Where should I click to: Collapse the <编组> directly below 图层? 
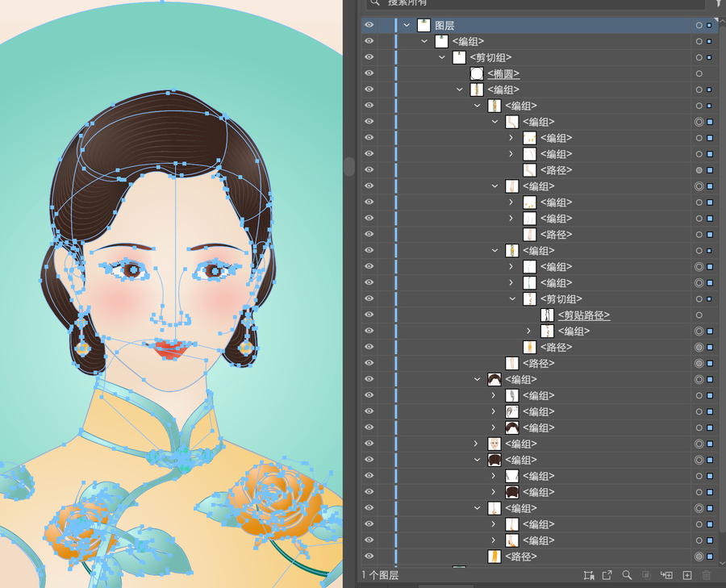point(424,42)
